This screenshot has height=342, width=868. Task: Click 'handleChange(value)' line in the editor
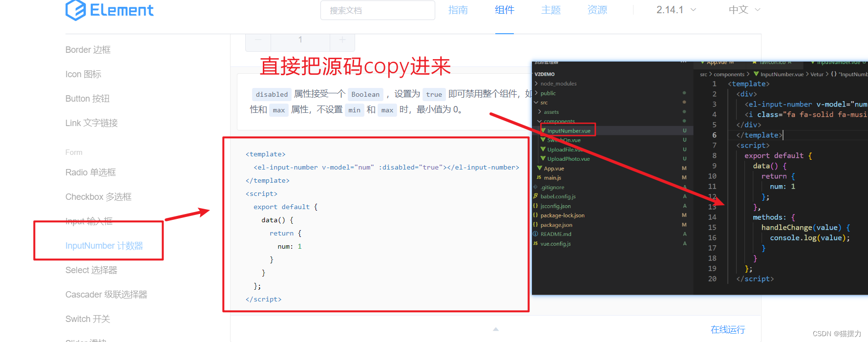pos(805,228)
